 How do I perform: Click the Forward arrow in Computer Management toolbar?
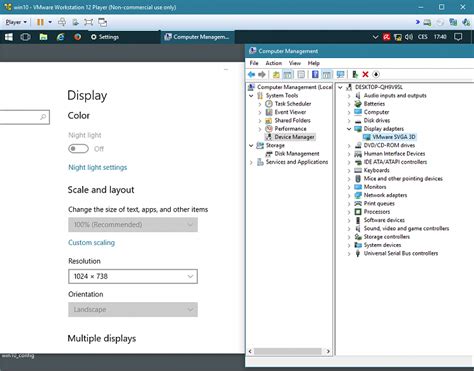click(262, 74)
